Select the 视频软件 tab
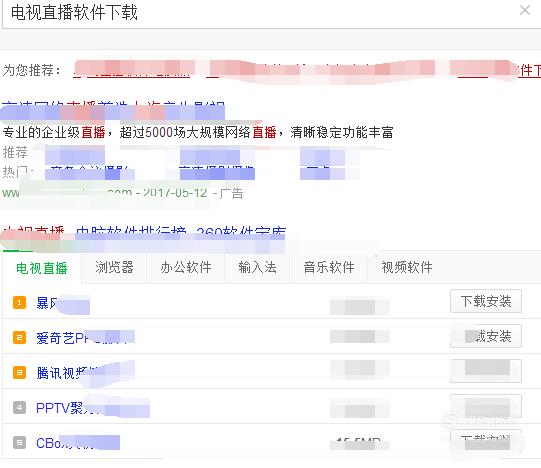The height and width of the screenshot is (468, 541). pyautogui.click(x=407, y=267)
